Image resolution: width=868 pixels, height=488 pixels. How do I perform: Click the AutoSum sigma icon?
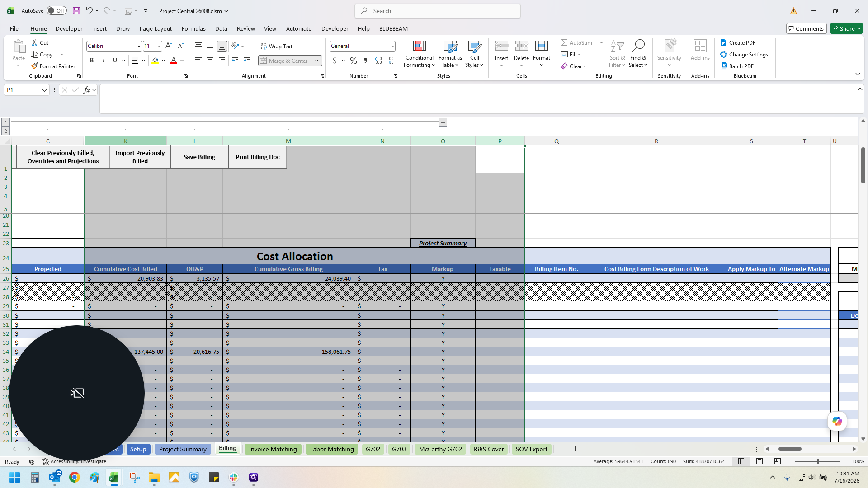[564, 42]
